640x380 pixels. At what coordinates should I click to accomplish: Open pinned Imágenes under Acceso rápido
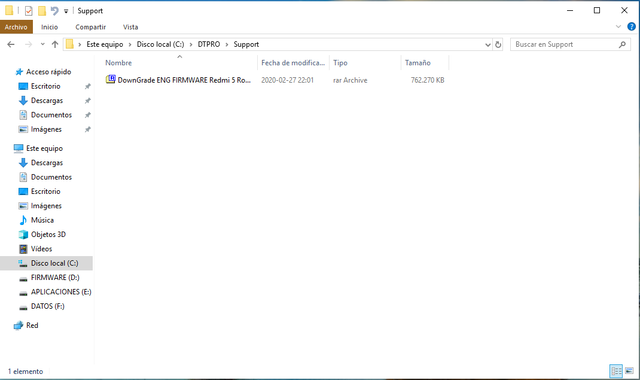point(46,129)
